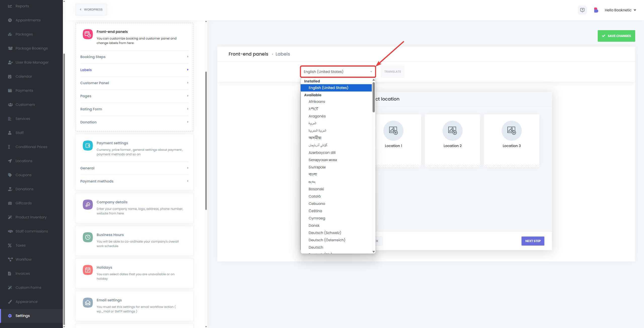This screenshot has height=328, width=644.
Task: Expand the Rating Form section
Action: (x=134, y=109)
